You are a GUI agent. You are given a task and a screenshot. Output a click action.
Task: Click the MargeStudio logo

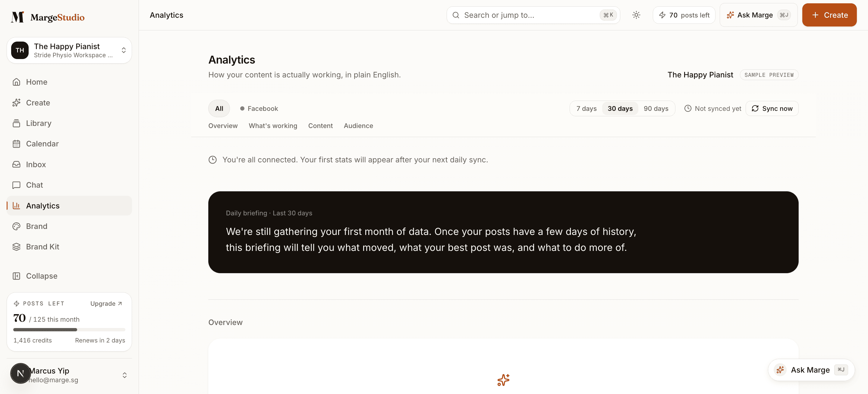48,17
